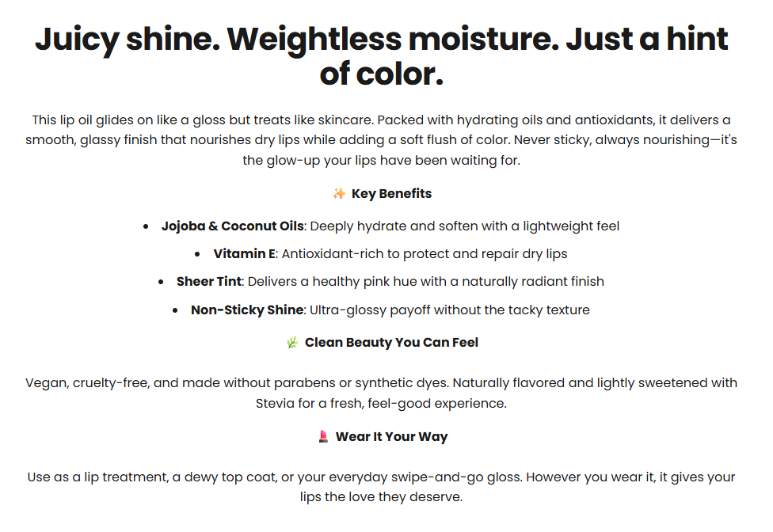The height and width of the screenshot is (532, 773).
Task: Click the lipstick emoji beside Wear It Your Way
Action: coord(323,437)
